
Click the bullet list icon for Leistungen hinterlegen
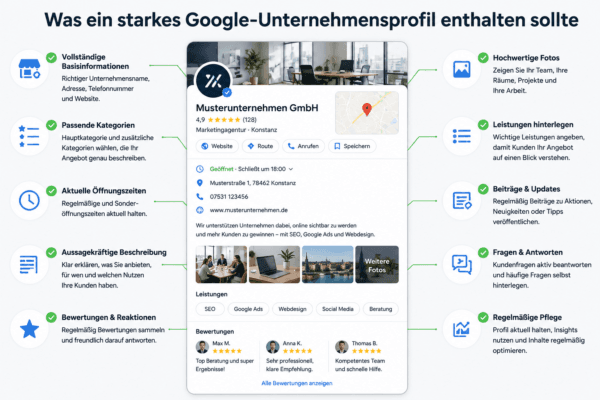(x=461, y=136)
